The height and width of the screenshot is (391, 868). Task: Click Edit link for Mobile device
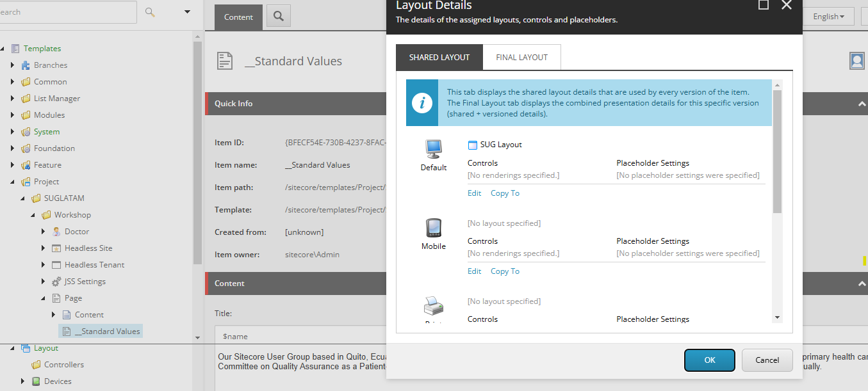(474, 271)
